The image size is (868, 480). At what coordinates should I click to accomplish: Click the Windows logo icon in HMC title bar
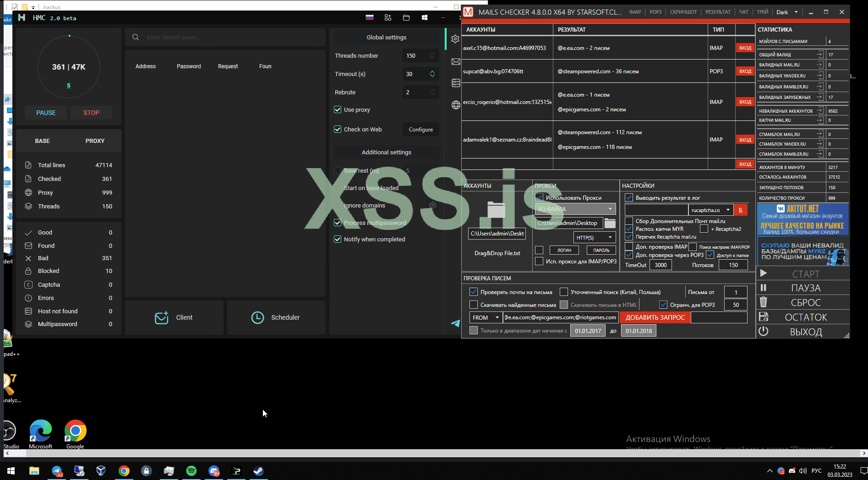coord(425,17)
